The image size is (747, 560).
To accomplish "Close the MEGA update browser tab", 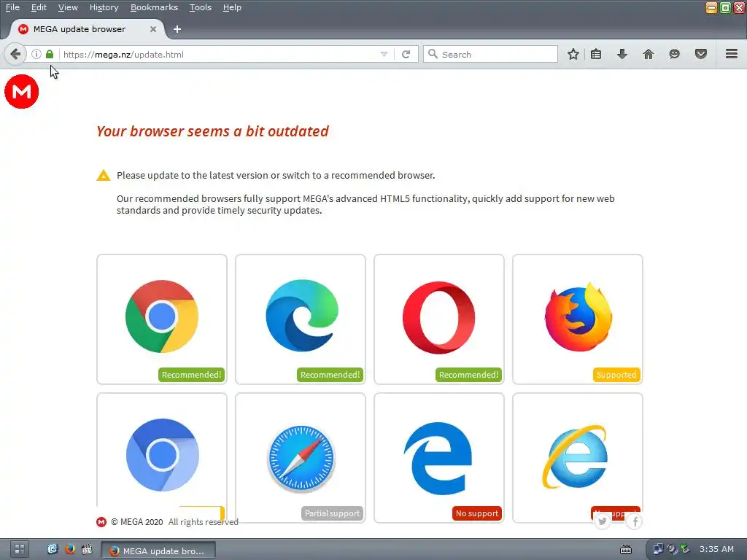I will point(153,29).
